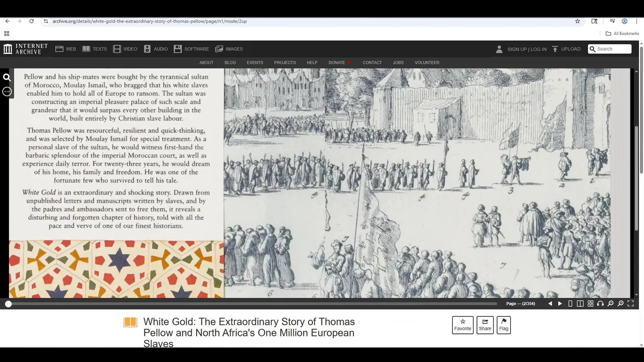Open the WEB media section

point(65,49)
